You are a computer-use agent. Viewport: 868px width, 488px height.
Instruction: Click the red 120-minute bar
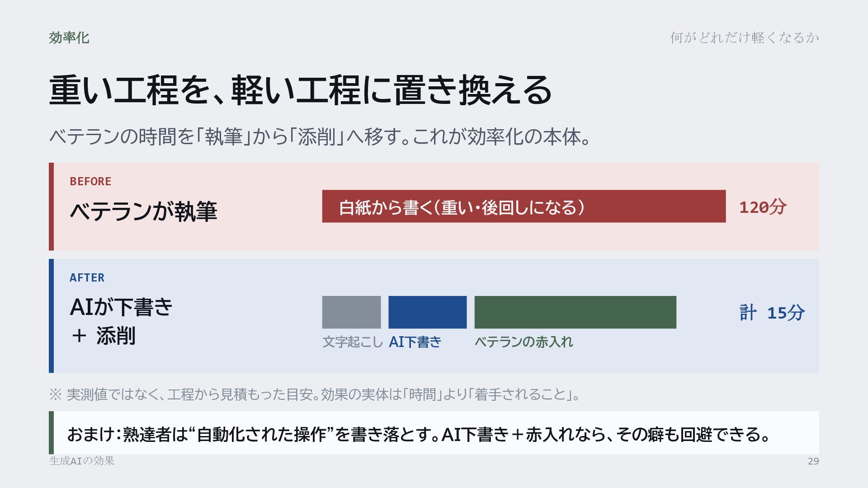click(x=524, y=206)
